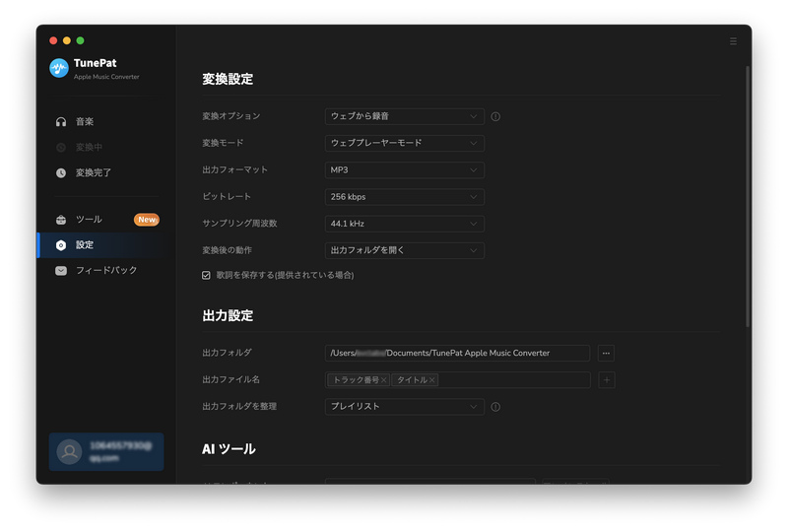788x532 pixels.
Task: Click the 変換後の動作 label
Action: [227, 250]
